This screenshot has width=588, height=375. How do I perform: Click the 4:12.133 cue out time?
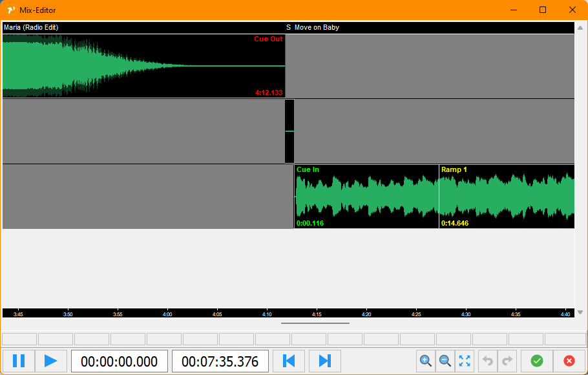click(269, 92)
